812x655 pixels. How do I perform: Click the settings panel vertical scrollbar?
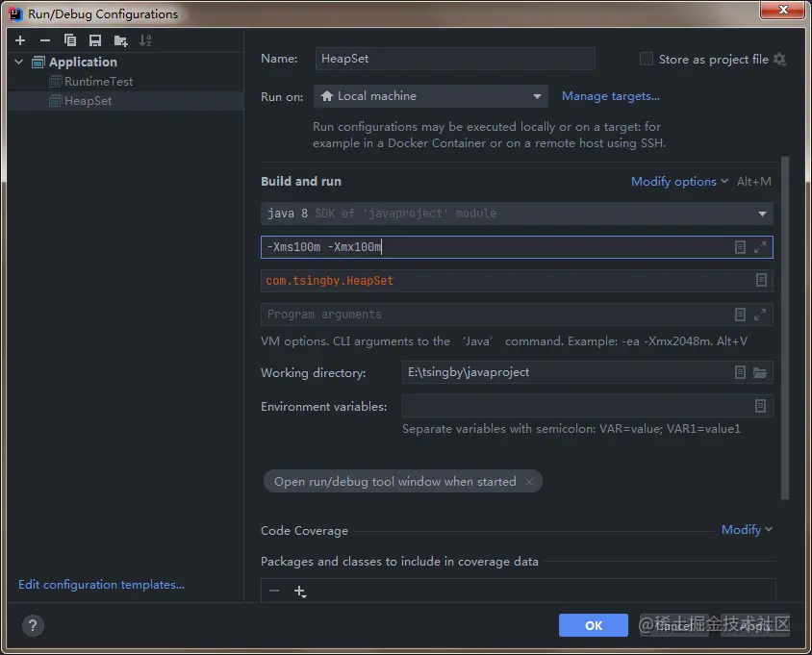(784, 327)
